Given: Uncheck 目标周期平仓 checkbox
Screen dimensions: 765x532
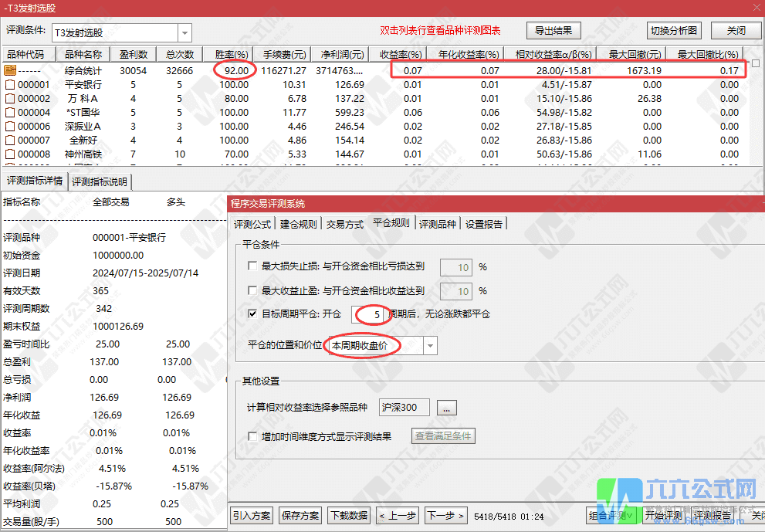Looking at the screenshot, I should tap(252, 313).
